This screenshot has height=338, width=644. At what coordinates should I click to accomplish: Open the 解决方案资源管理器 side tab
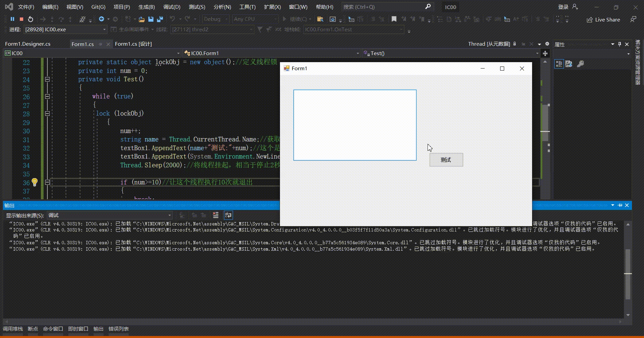(638, 62)
